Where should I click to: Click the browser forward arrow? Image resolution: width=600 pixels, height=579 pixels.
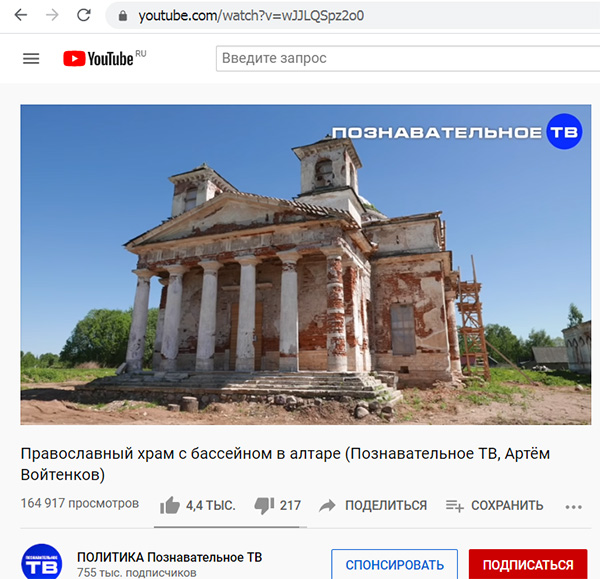[x=52, y=15]
